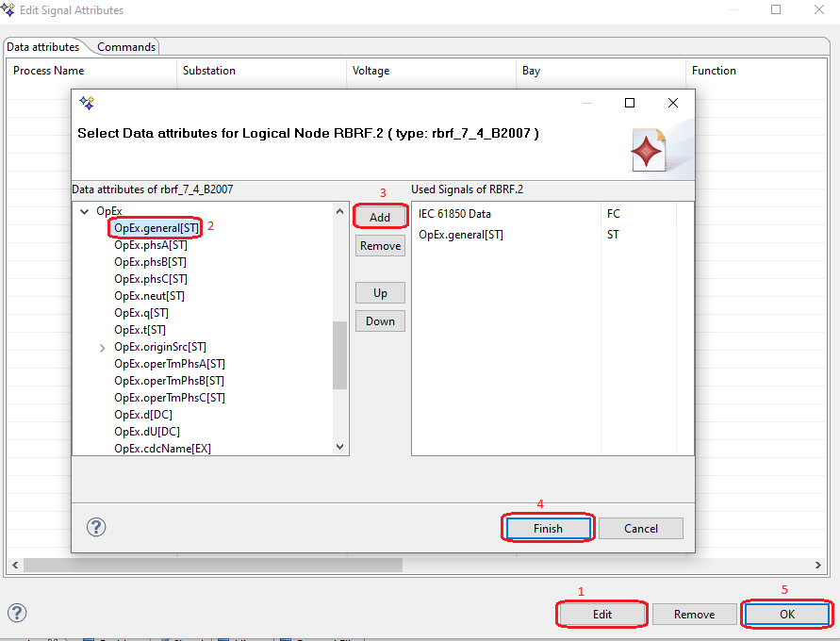Click the horizontal scrollbar in outer table

click(x=213, y=565)
